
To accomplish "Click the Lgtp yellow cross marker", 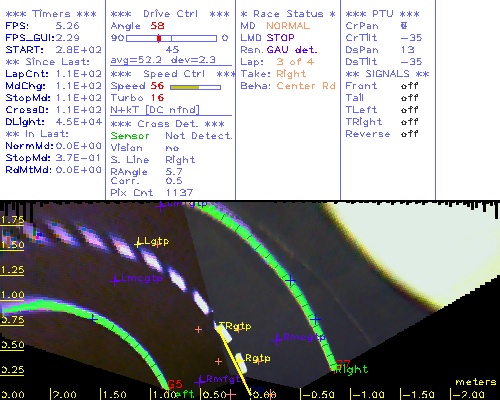I will [x=138, y=243].
